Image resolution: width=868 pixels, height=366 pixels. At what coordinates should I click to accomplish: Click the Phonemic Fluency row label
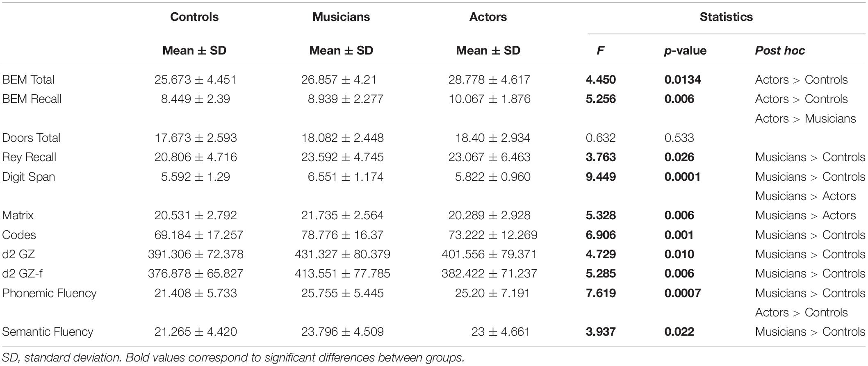[x=49, y=293]
